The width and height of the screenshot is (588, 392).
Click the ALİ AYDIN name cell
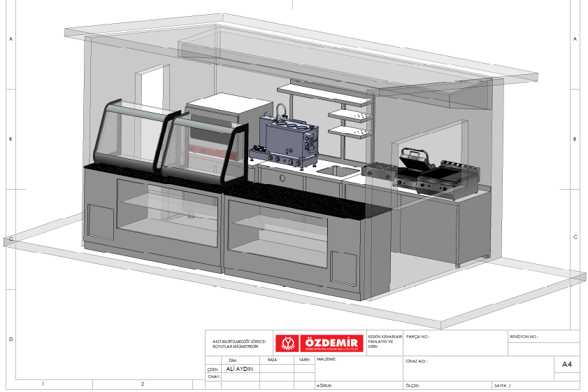tap(239, 369)
